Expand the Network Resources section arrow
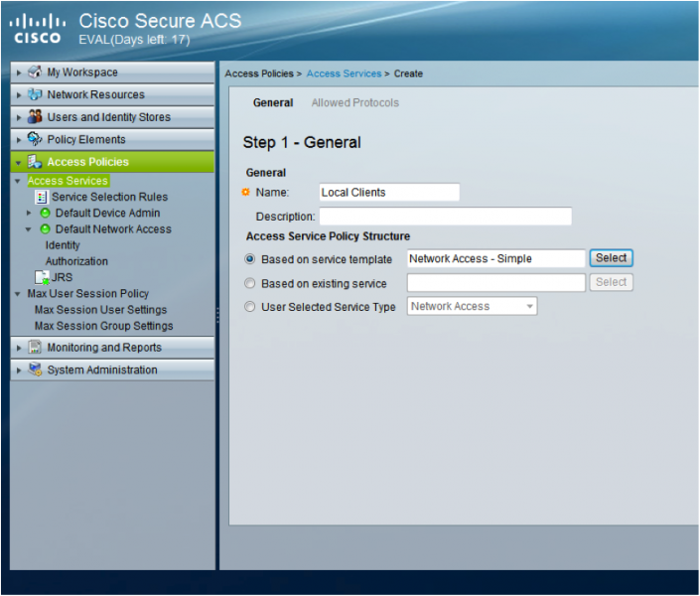The image size is (700, 596). (x=18, y=94)
